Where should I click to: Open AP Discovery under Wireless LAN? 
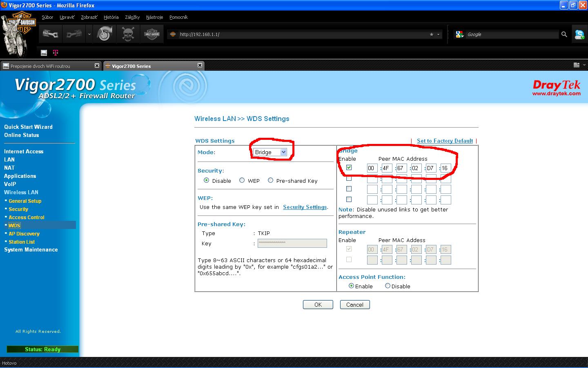pos(24,233)
